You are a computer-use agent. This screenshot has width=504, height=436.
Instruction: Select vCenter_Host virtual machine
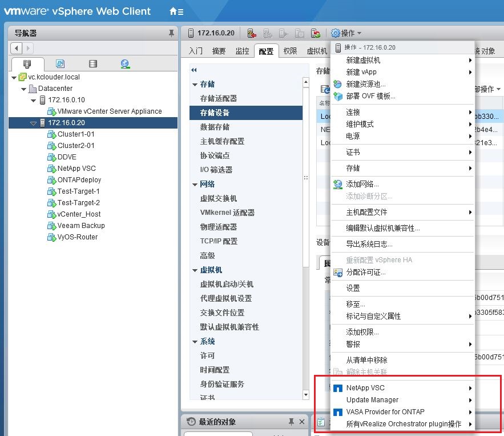coord(79,214)
